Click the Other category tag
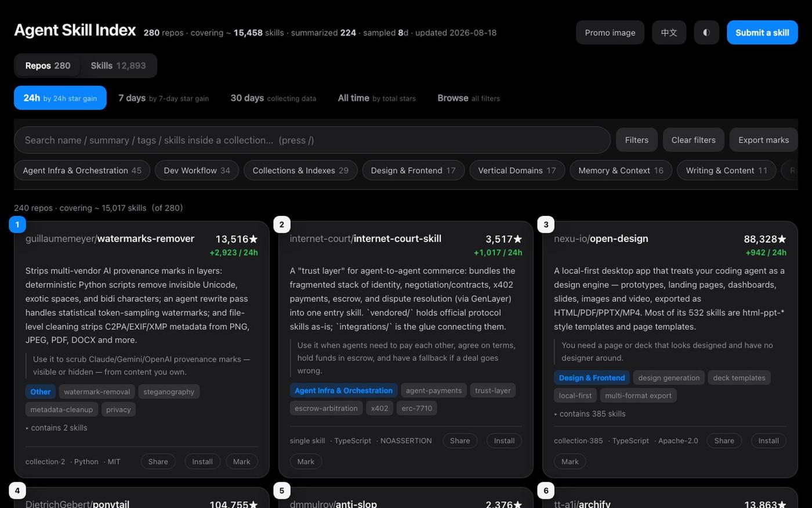The height and width of the screenshot is (508, 812). tap(41, 392)
